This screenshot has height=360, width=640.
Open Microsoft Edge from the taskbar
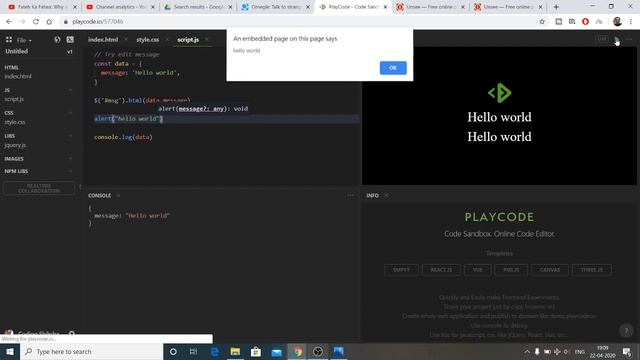point(215,351)
